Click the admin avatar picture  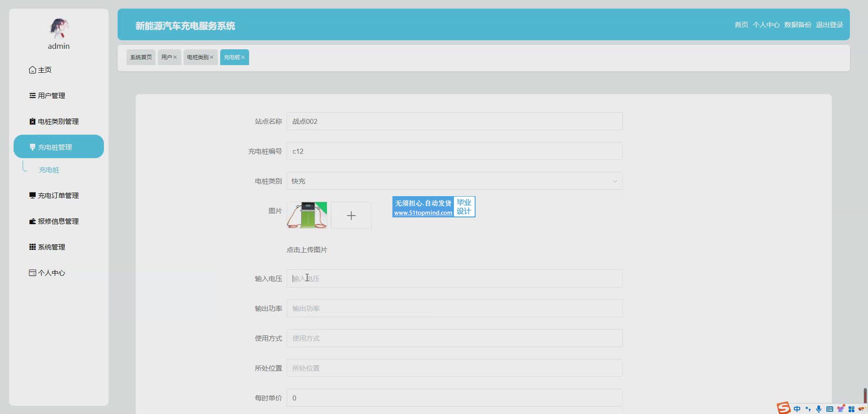pyautogui.click(x=59, y=28)
